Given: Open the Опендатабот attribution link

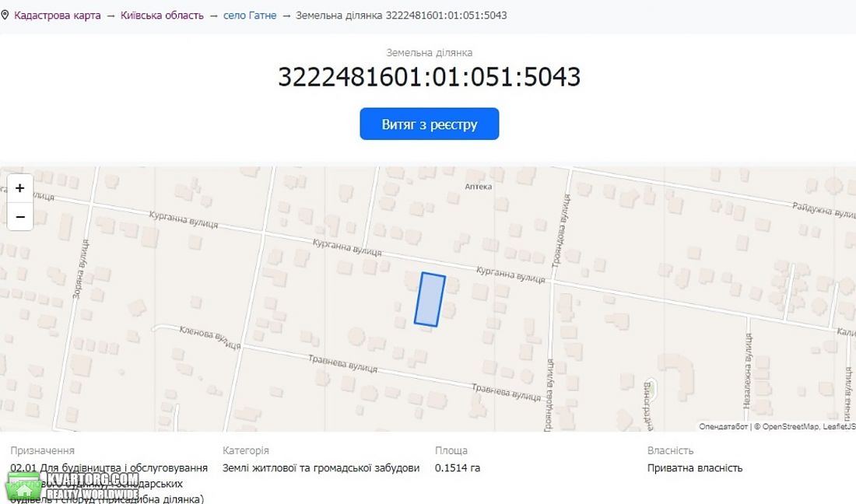Looking at the screenshot, I should point(723,426).
